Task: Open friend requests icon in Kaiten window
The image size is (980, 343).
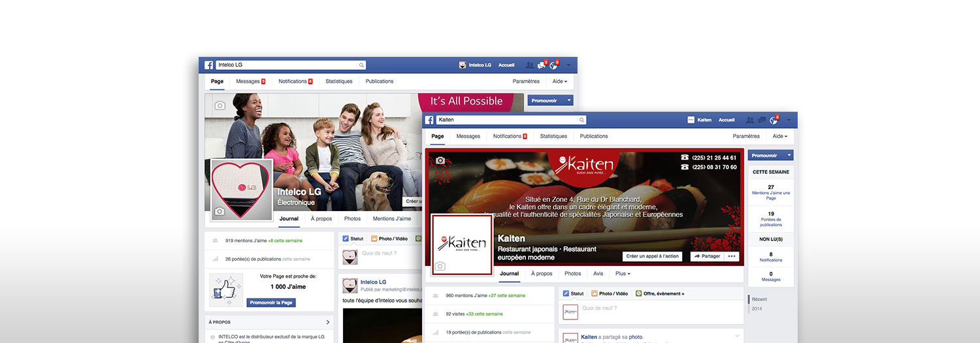Action: (750, 120)
